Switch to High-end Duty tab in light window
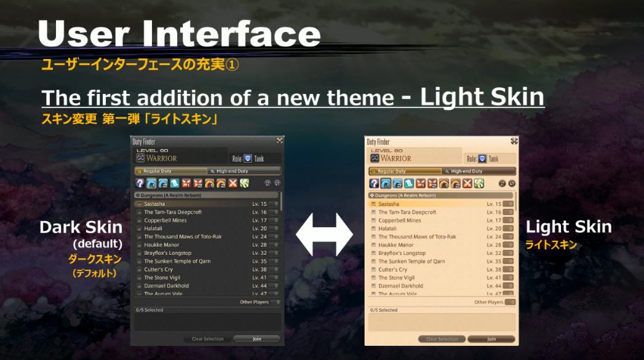The height and width of the screenshot is (360, 644). tap(479, 171)
